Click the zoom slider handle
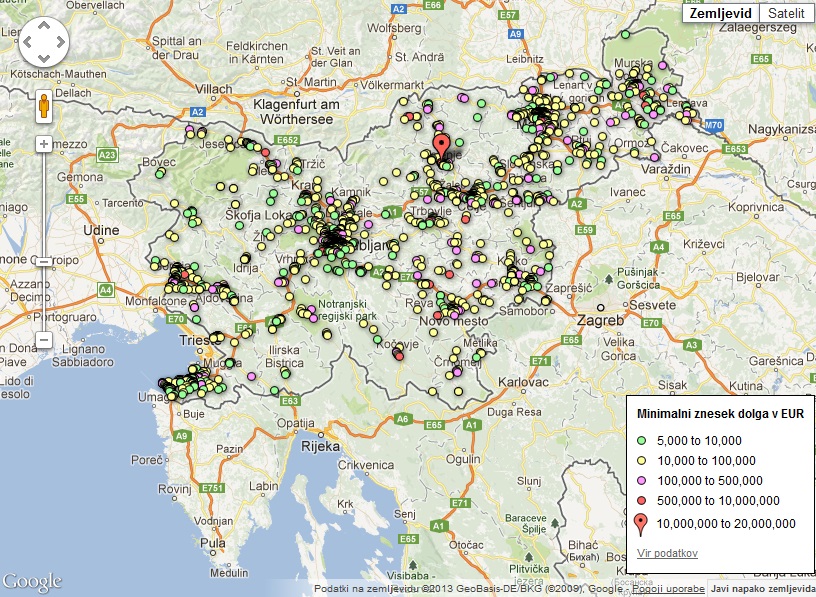 44,261
